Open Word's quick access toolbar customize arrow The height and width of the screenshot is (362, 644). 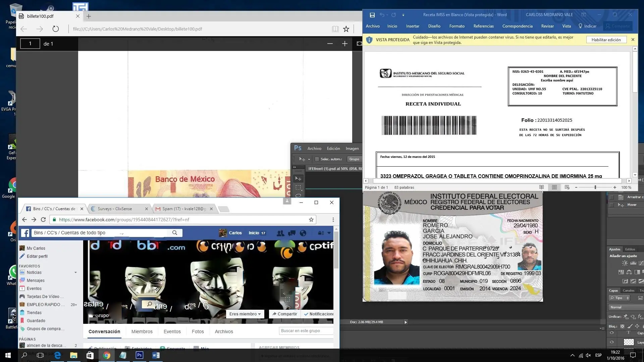pyautogui.click(x=403, y=15)
